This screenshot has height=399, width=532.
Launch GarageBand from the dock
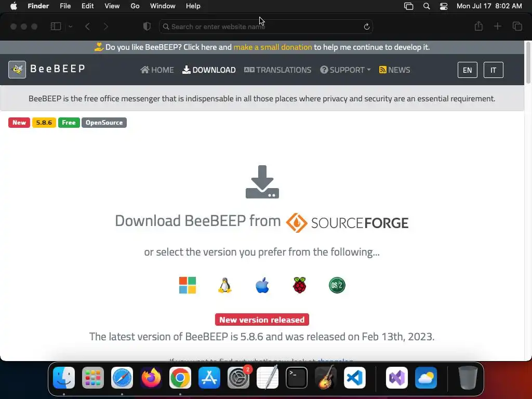(x=326, y=378)
